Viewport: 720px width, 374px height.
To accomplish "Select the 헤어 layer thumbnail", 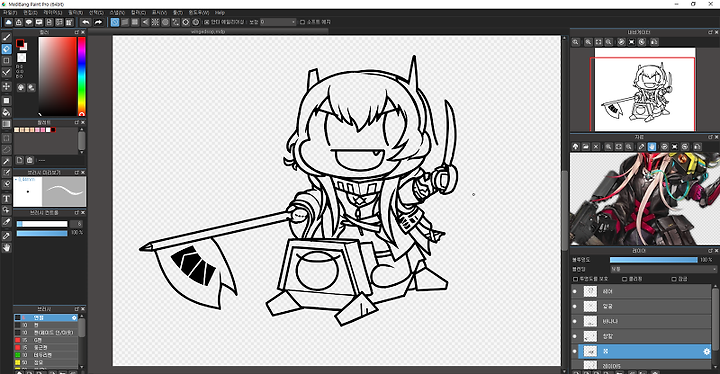I will 590,291.
